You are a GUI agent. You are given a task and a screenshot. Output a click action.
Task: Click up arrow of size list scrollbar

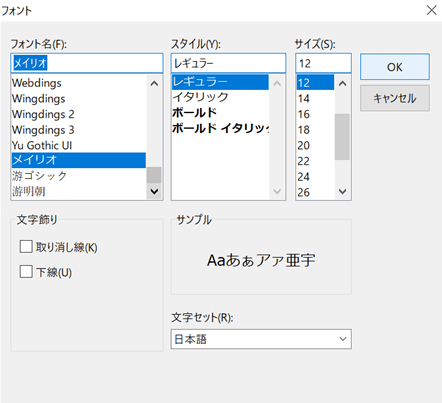pyautogui.click(x=342, y=83)
